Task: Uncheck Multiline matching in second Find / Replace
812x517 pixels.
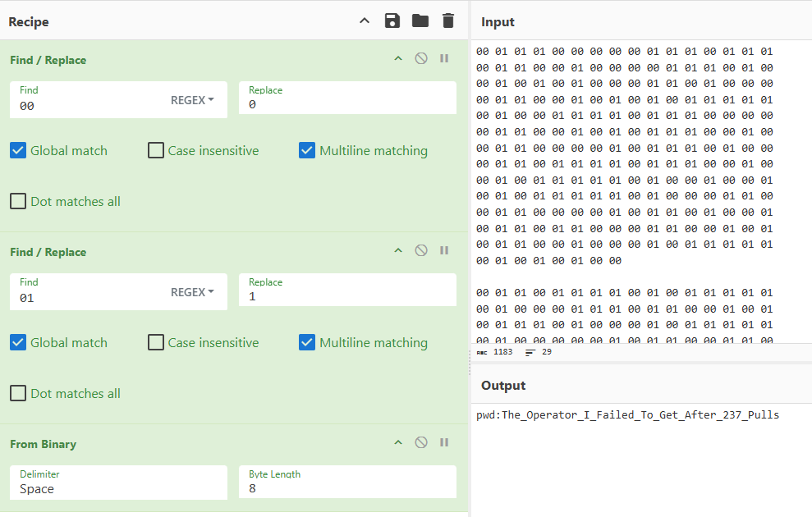Action: pyautogui.click(x=307, y=343)
